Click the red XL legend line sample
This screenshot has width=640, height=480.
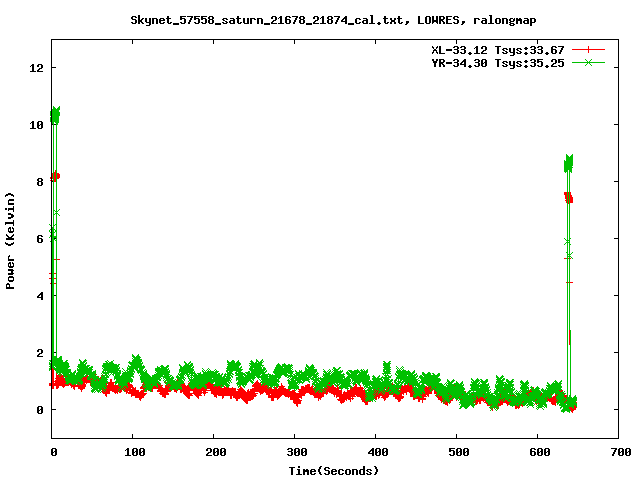coord(588,50)
